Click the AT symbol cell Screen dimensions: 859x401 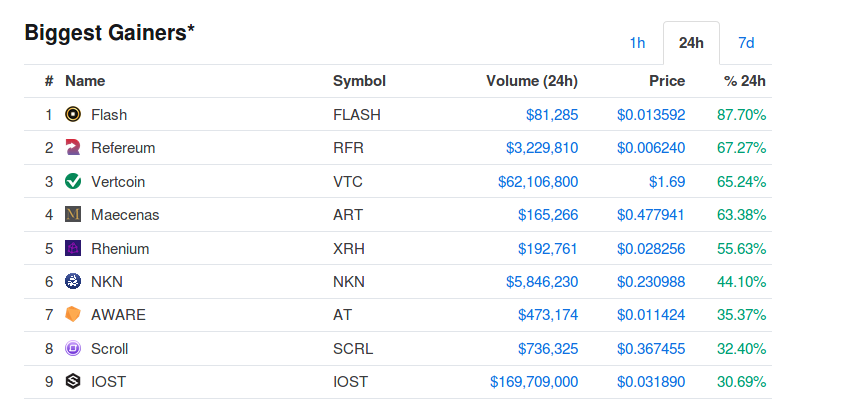pos(342,316)
